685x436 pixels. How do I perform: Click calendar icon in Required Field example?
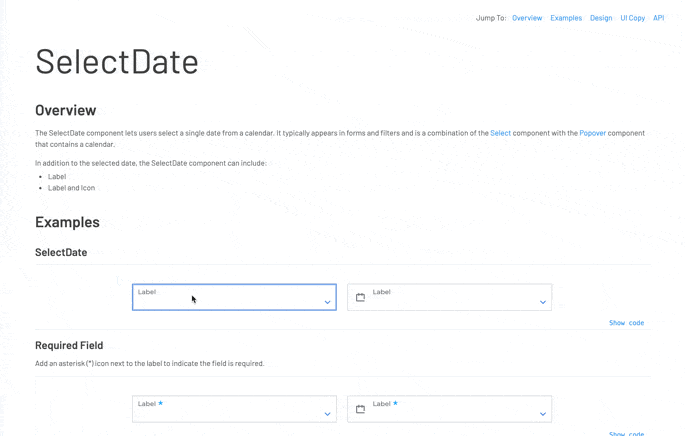(360, 409)
